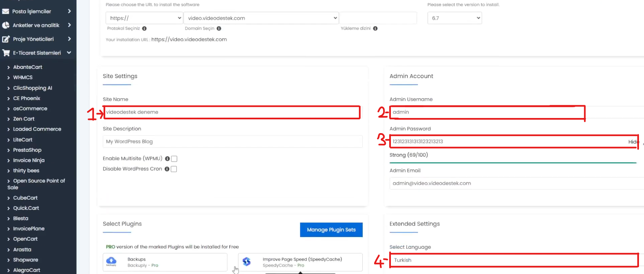
Task: Click the Site Description input field
Action: coord(232,142)
